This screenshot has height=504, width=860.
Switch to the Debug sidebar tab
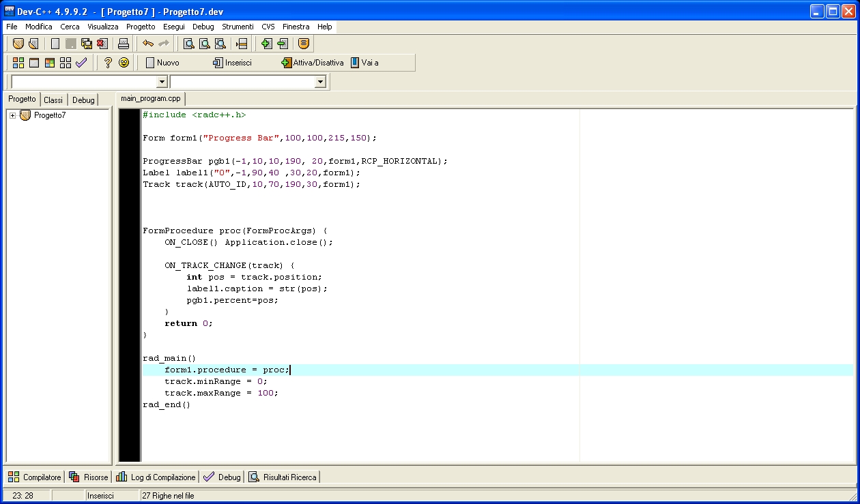point(83,100)
